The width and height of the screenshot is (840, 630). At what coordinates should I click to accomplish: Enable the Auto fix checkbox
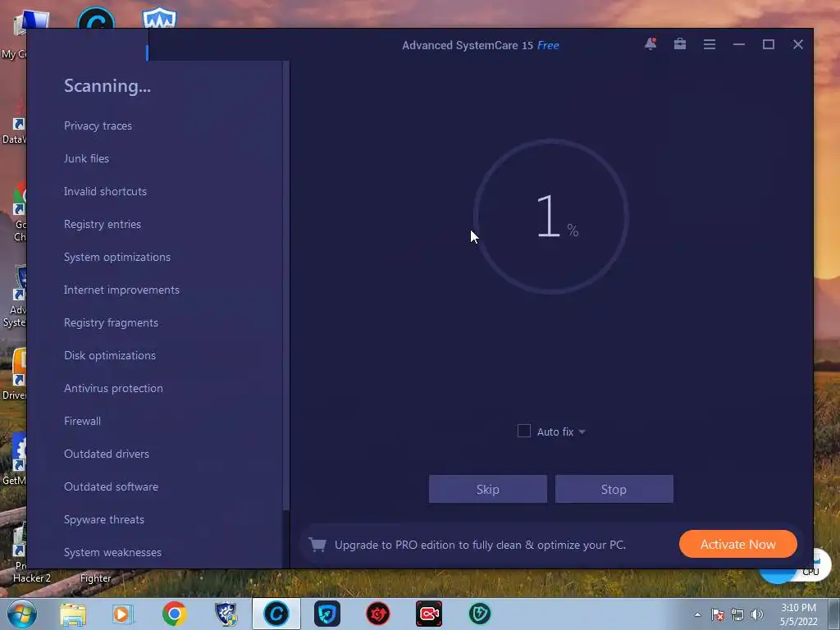(524, 431)
